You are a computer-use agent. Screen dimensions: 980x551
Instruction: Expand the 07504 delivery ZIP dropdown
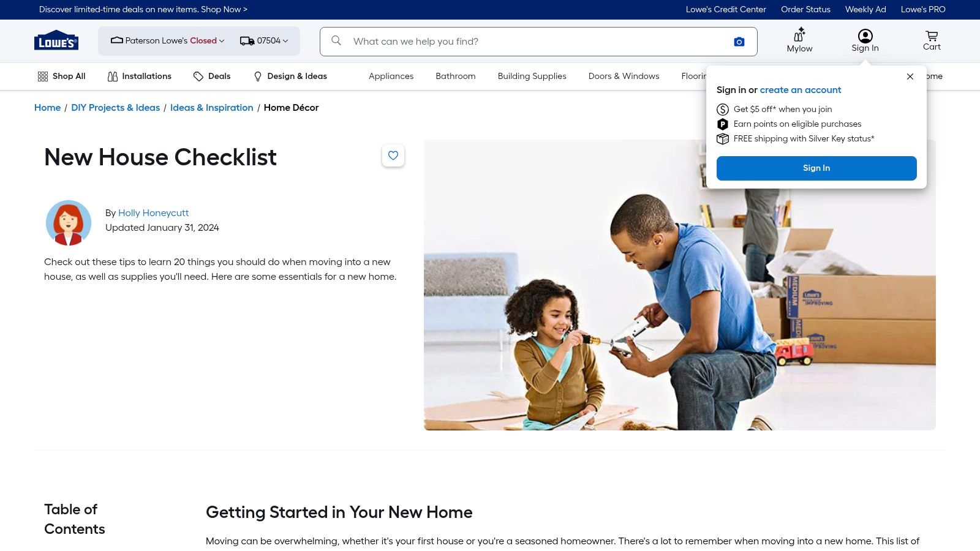coord(264,41)
